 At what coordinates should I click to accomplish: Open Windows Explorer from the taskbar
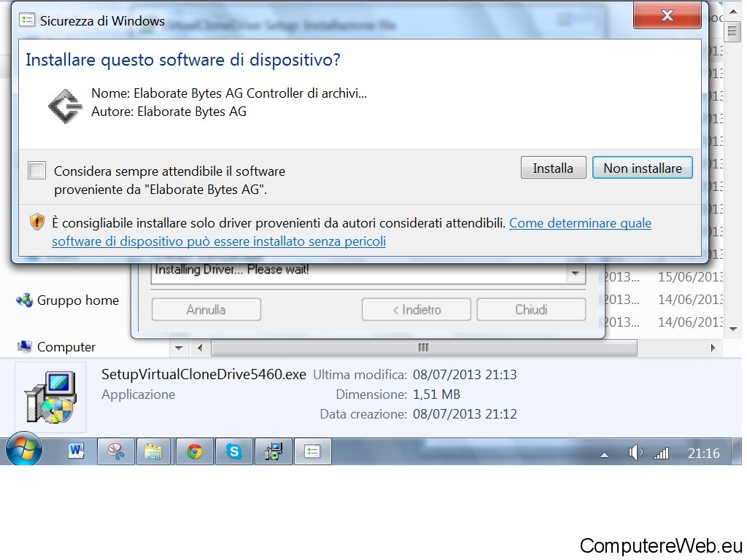pyautogui.click(x=153, y=451)
